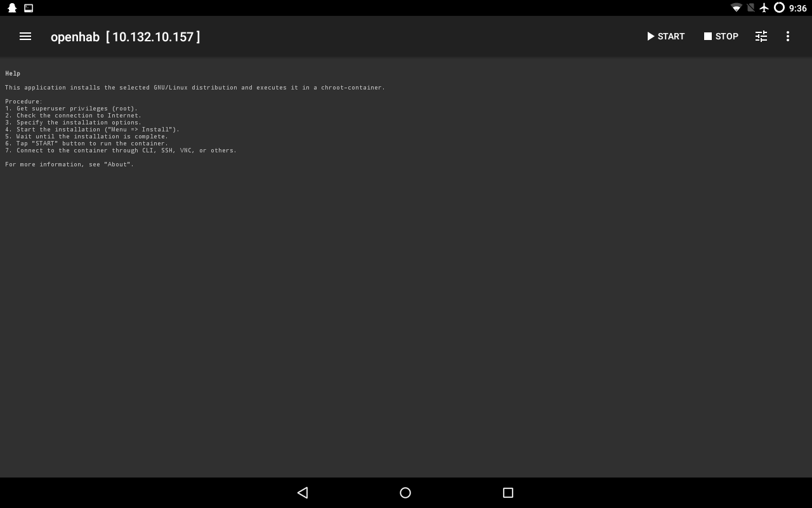Tap line "6. Tap START button to run the container."
This screenshot has width=812, height=508.
coord(86,144)
